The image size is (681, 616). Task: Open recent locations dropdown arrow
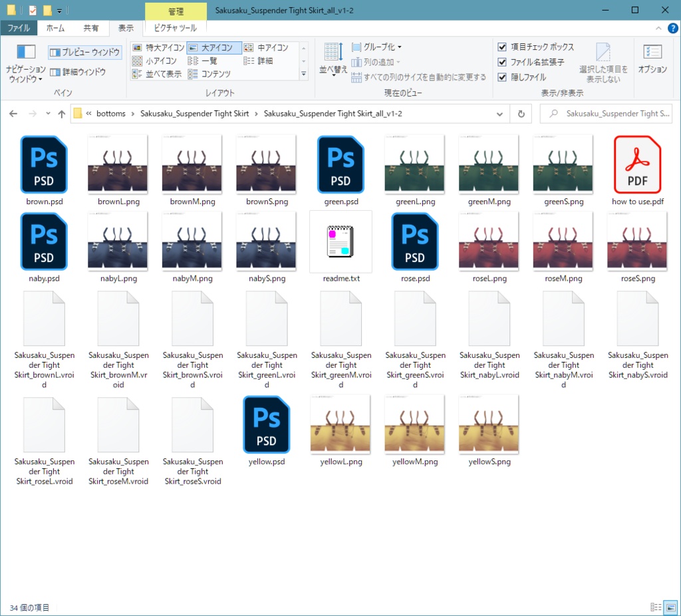48,114
